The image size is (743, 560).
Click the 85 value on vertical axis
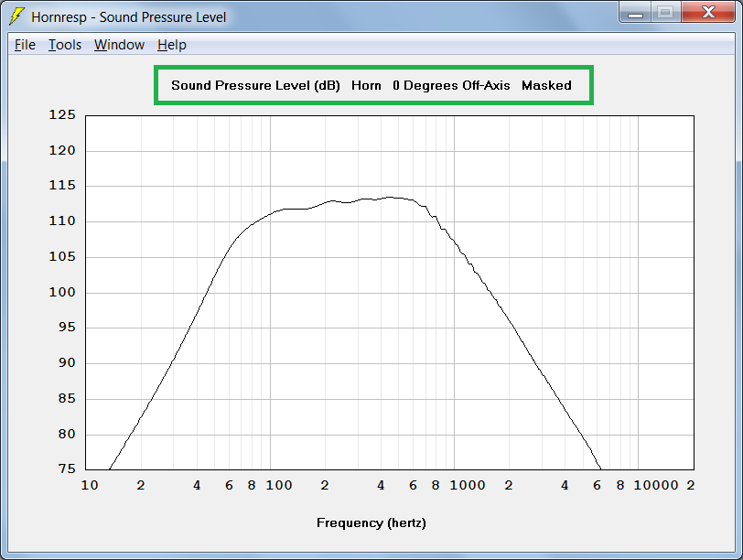tap(67, 398)
